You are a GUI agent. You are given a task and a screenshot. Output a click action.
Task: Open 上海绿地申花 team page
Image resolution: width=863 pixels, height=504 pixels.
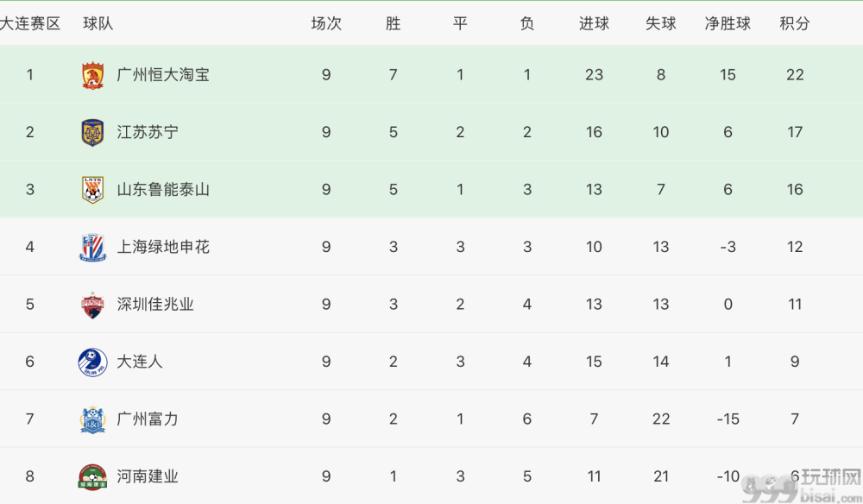(163, 247)
